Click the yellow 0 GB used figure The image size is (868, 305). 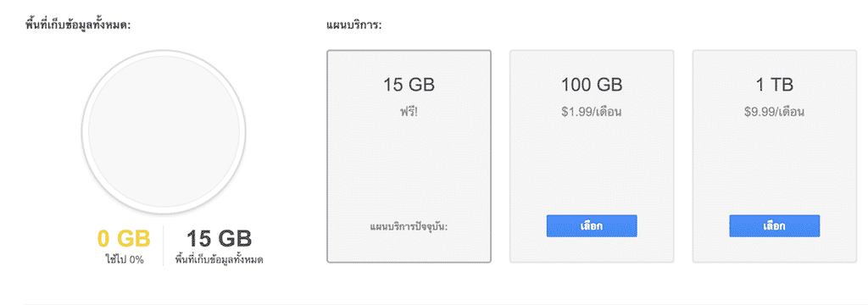click(x=124, y=239)
